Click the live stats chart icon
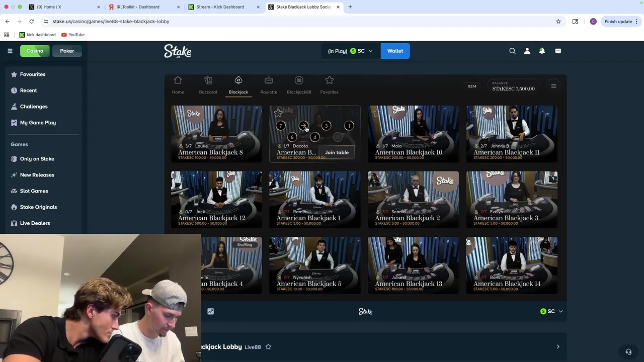The image size is (644, 362). pos(210,311)
